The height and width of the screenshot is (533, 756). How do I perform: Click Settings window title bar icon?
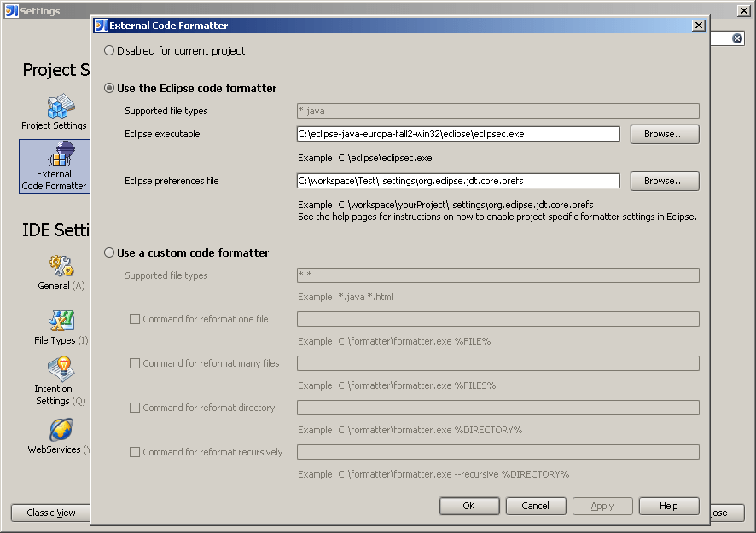pyautogui.click(x=12, y=10)
